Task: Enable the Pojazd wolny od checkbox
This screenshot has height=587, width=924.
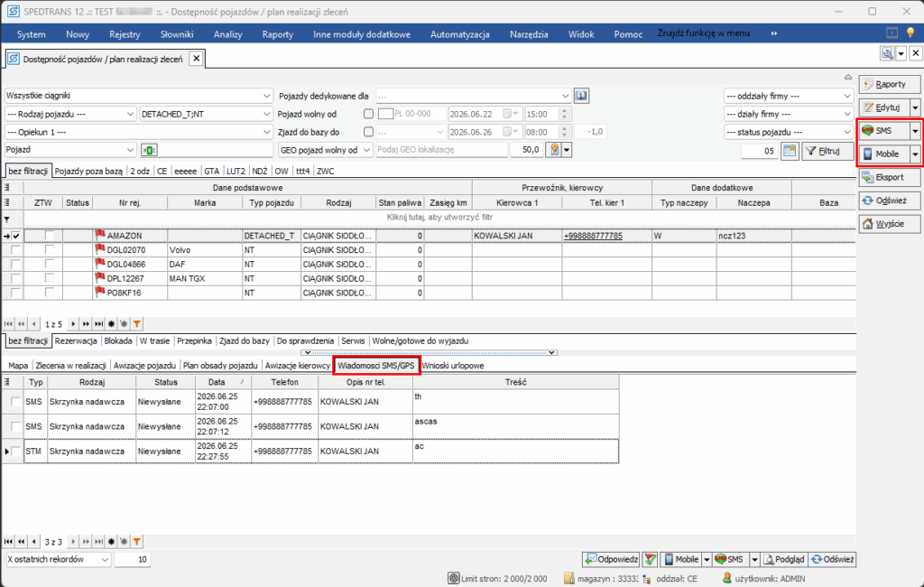Action: click(x=368, y=114)
